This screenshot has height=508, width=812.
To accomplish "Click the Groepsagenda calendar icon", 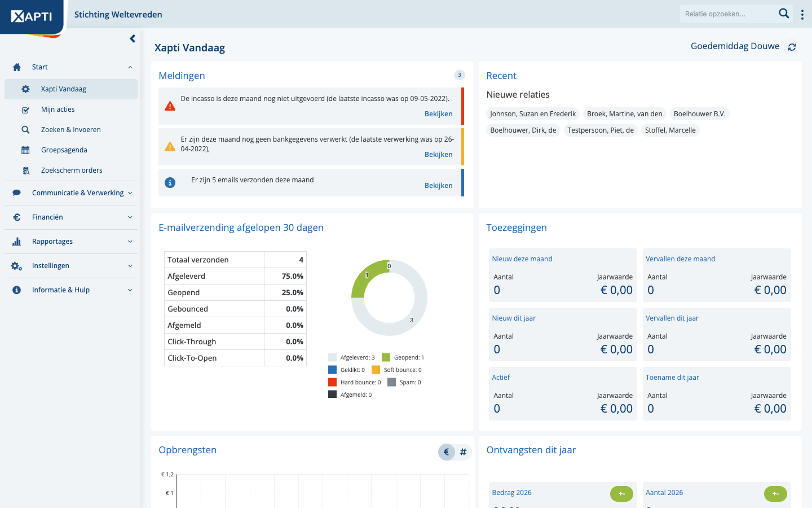I will point(25,150).
